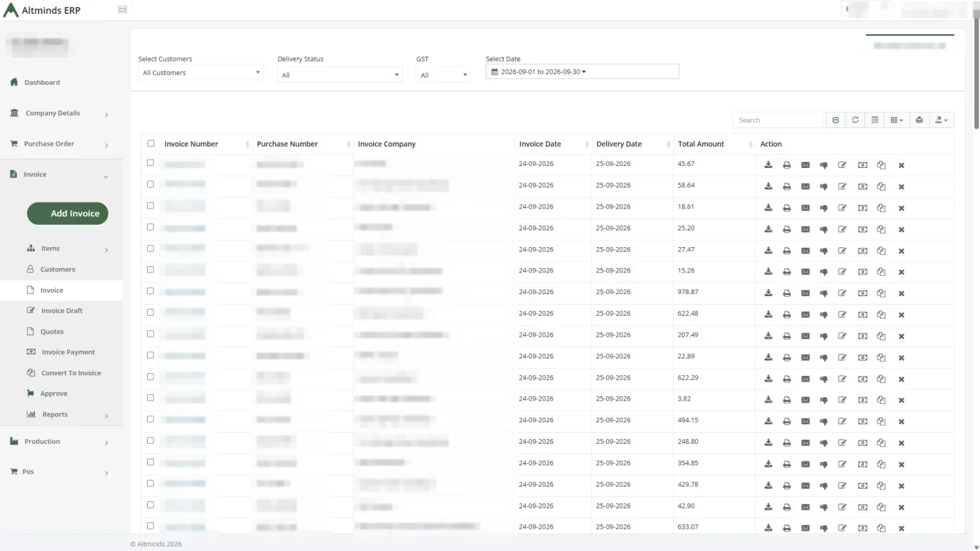Mark the 978.87 invoice row checkbox

[x=150, y=291]
